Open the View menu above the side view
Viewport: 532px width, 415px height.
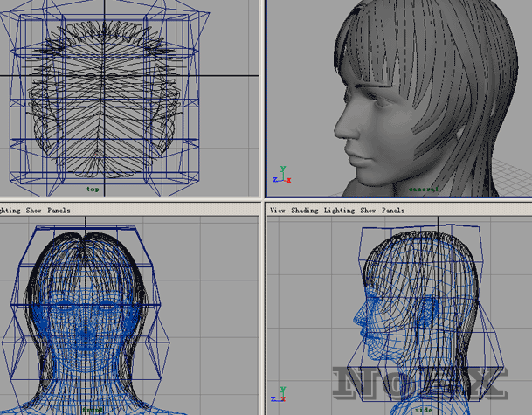coord(278,211)
